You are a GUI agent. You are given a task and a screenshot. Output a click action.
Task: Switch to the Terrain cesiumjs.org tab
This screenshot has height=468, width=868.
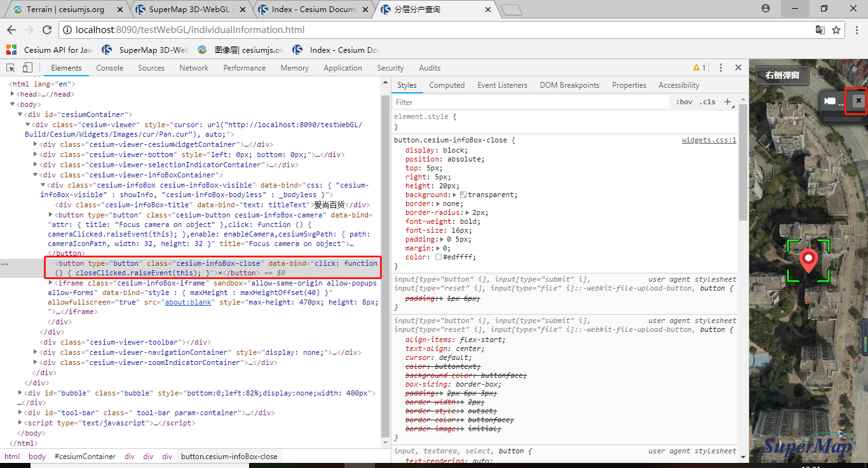coord(65,10)
